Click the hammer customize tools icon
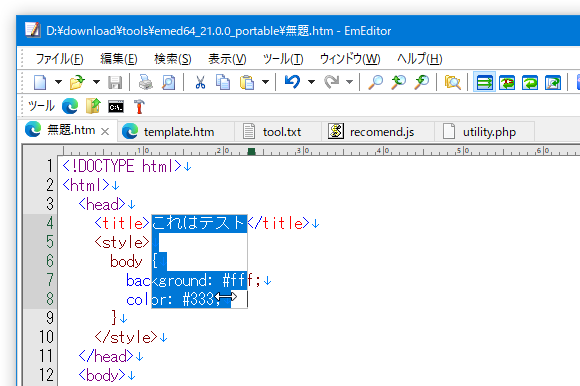The height and width of the screenshot is (386, 580). pos(139,106)
